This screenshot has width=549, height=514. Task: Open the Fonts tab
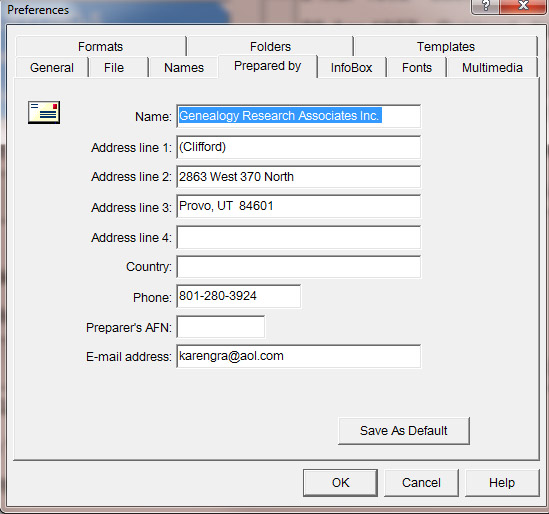click(x=417, y=68)
